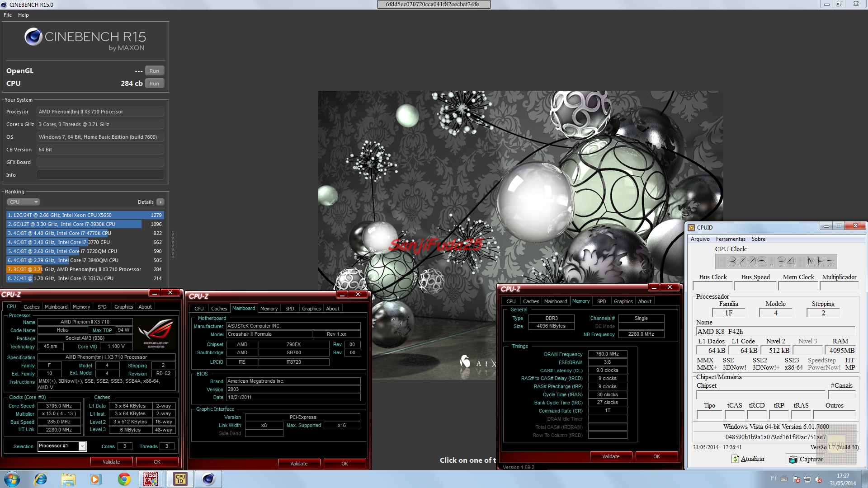
Task: Click Validate in left CPU-Z window
Action: (111, 462)
